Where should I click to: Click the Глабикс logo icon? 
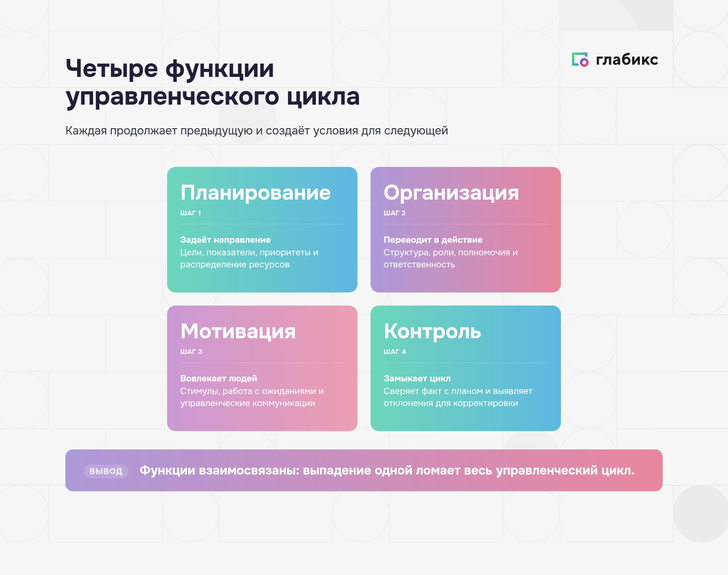click(580, 60)
